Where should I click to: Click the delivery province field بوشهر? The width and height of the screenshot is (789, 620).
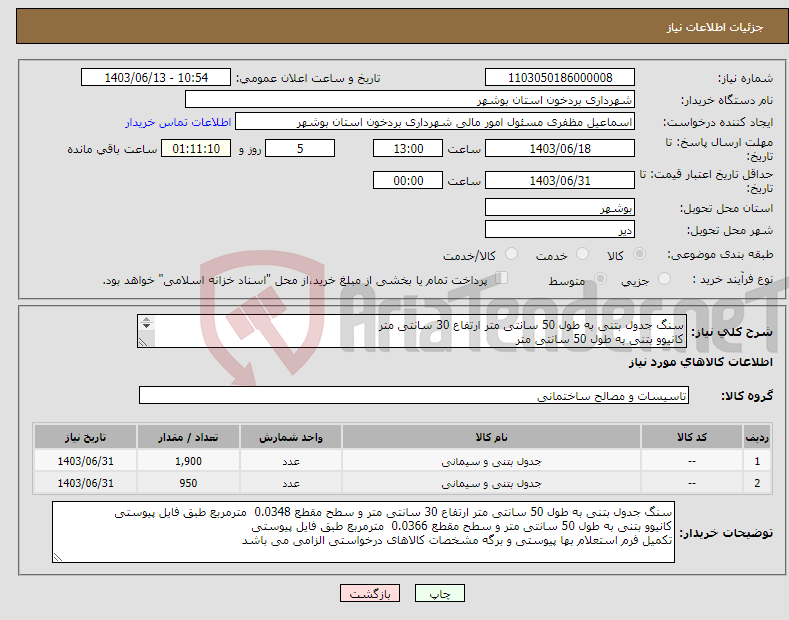click(560, 207)
